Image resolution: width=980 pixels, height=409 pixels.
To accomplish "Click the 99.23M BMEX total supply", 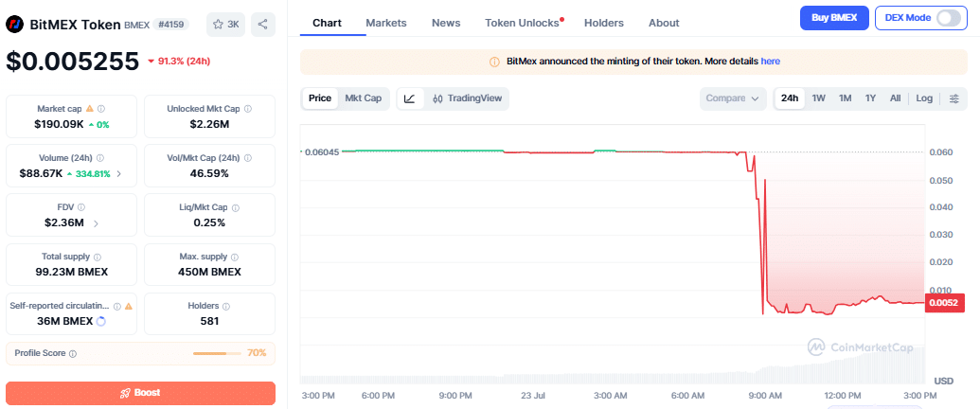I will coord(72,272).
